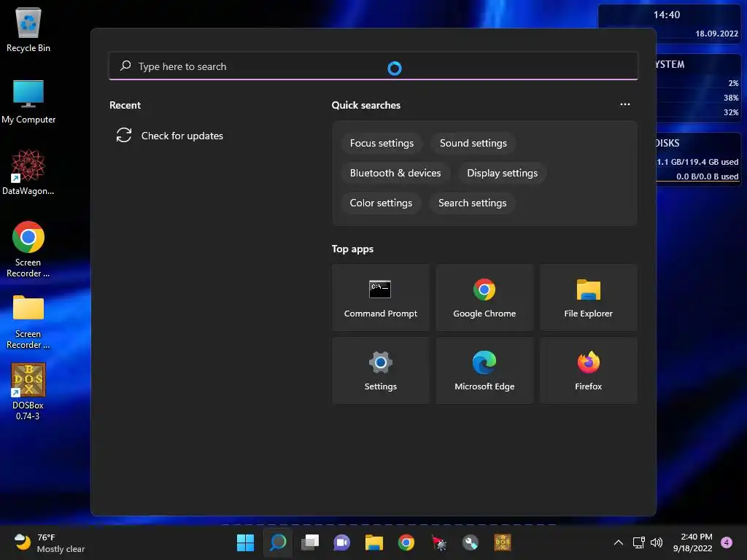Click the Top apps heading
The height and width of the screenshot is (560, 747).
point(352,249)
